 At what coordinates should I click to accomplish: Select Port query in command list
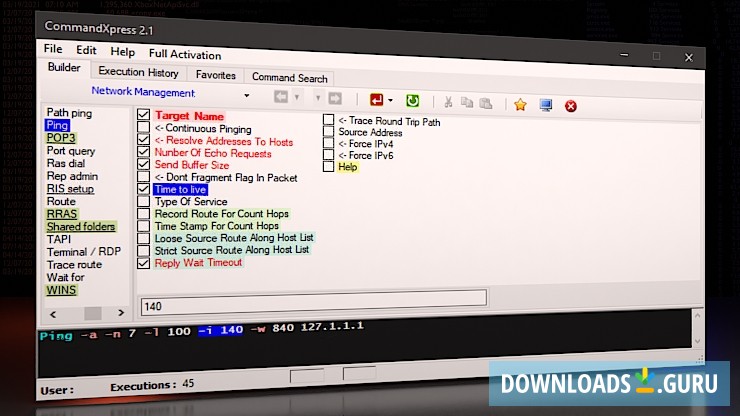[x=71, y=151]
